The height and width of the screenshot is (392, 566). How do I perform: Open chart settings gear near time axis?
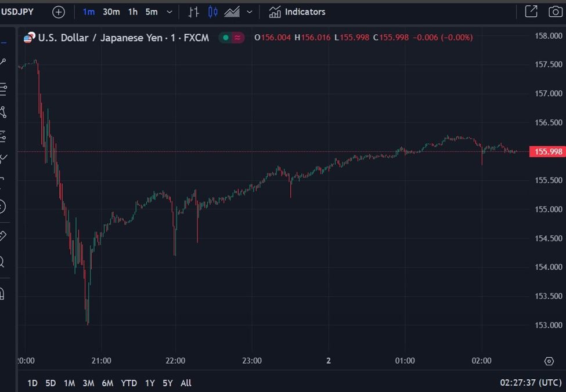pyautogui.click(x=549, y=361)
